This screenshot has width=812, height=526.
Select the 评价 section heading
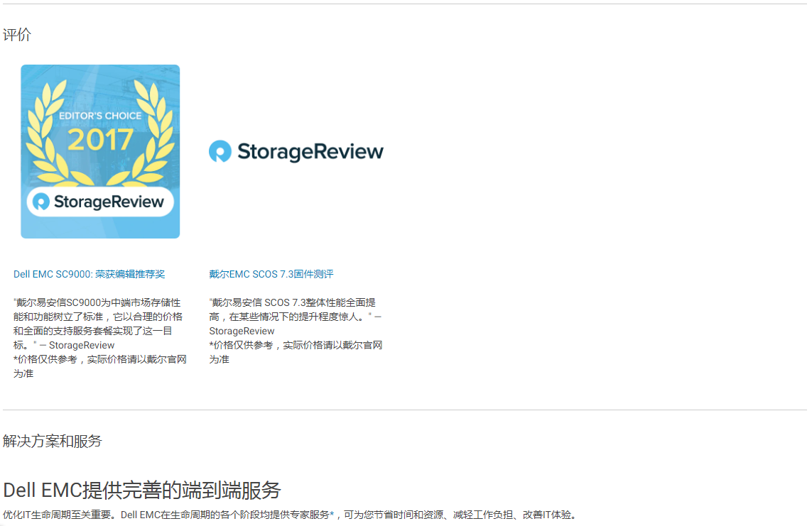[x=17, y=35]
